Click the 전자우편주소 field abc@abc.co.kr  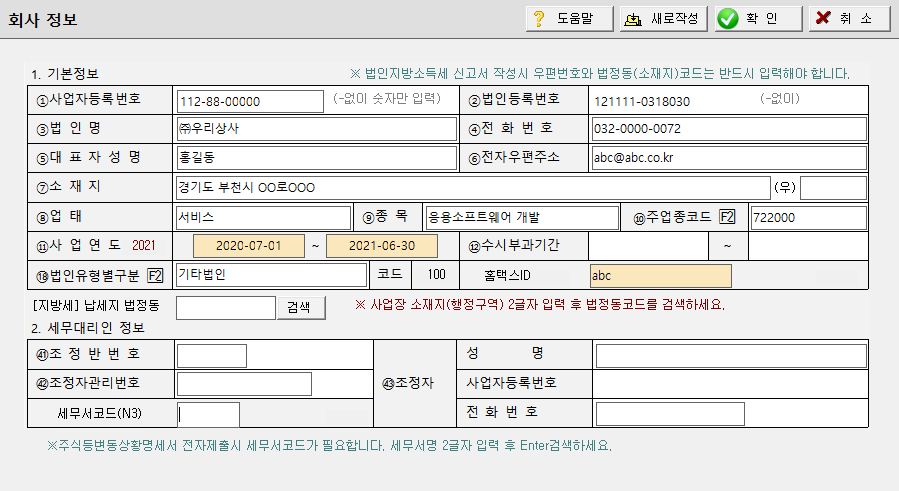tap(729, 158)
